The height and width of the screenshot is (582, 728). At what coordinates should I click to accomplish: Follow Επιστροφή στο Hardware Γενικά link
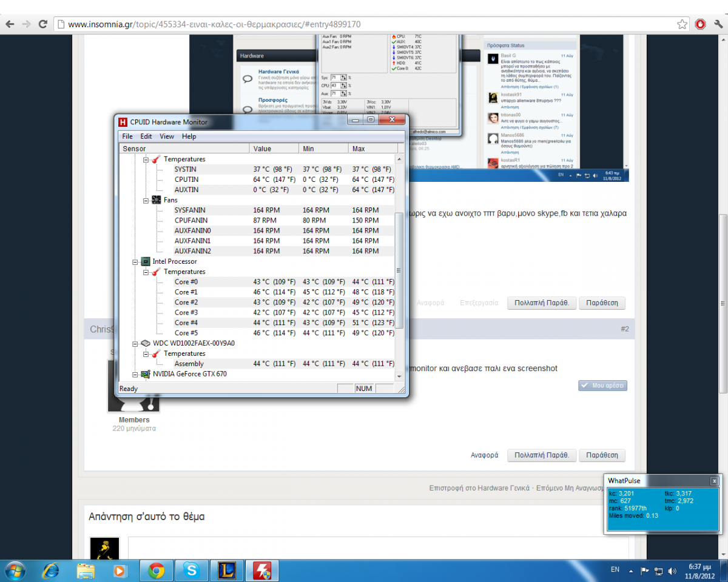coord(479,487)
